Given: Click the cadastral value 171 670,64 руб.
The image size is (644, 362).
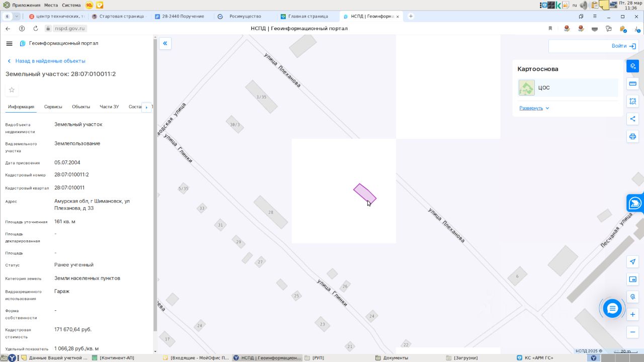Looking at the screenshot, I should point(73,330).
